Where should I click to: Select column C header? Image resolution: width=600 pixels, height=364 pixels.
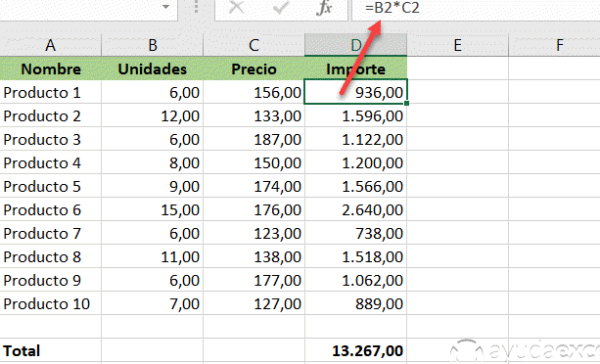[x=254, y=45]
